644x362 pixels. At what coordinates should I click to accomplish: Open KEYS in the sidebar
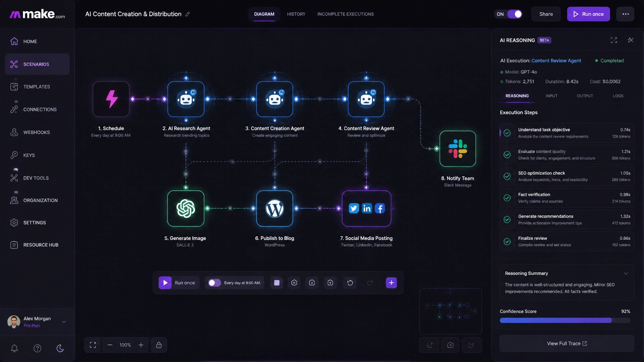pos(37,155)
